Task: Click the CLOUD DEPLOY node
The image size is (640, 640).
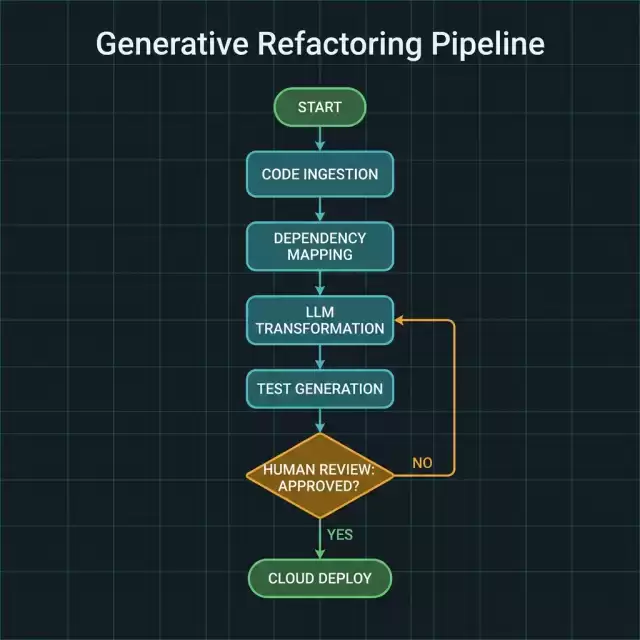Action: (x=320, y=578)
